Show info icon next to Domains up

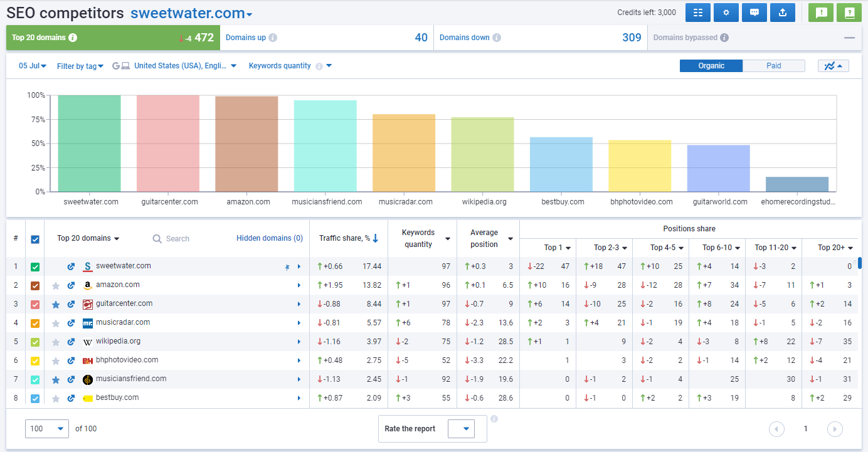[x=273, y=38]
